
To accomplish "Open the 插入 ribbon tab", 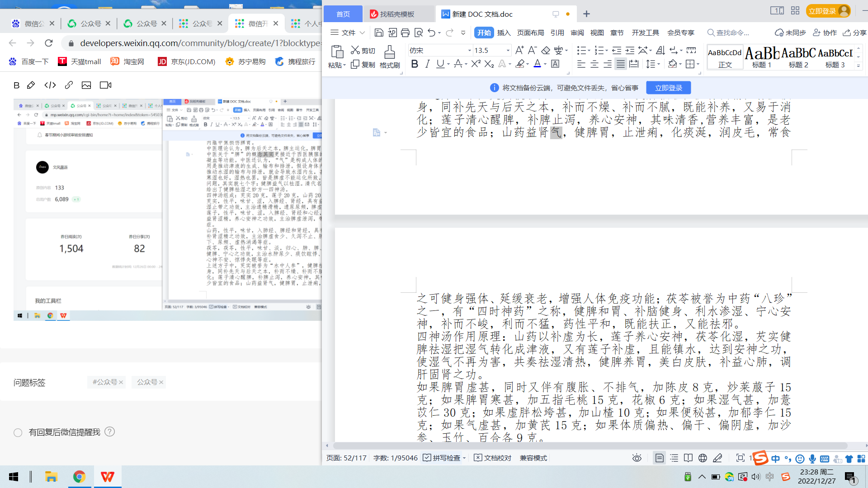I will [x=504, y=33].
